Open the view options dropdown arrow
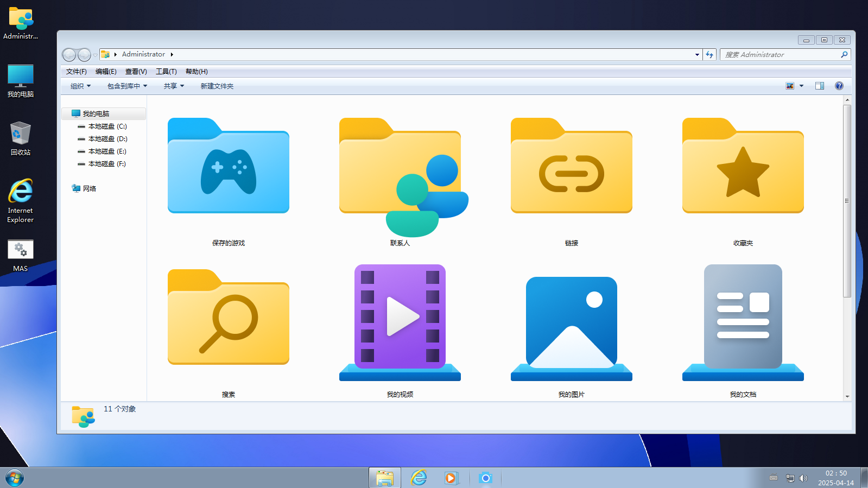This screenshot has width=868, height=488. (x=801, y=86)
